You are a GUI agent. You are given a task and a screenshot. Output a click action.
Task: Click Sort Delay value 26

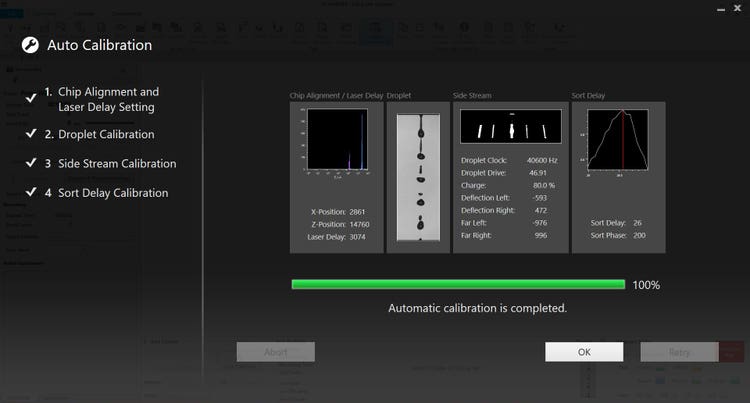[x=637, y=222]
